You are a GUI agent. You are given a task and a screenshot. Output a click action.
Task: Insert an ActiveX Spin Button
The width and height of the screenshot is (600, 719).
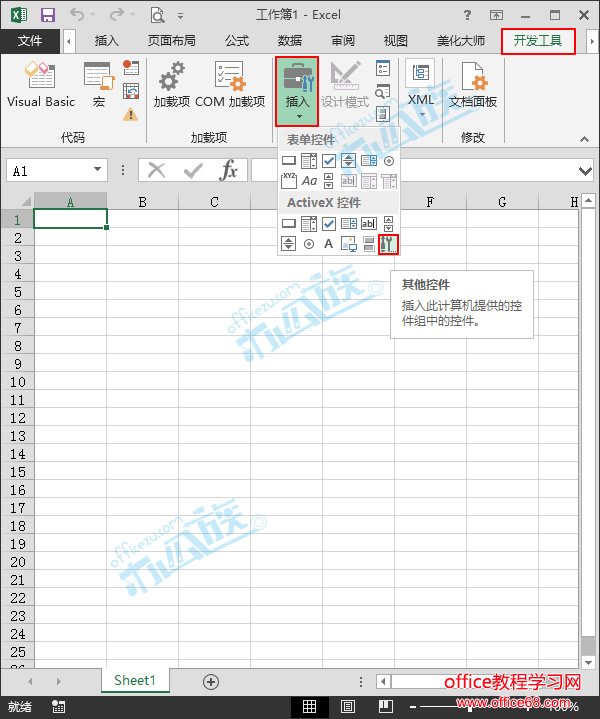coord(289,243)
